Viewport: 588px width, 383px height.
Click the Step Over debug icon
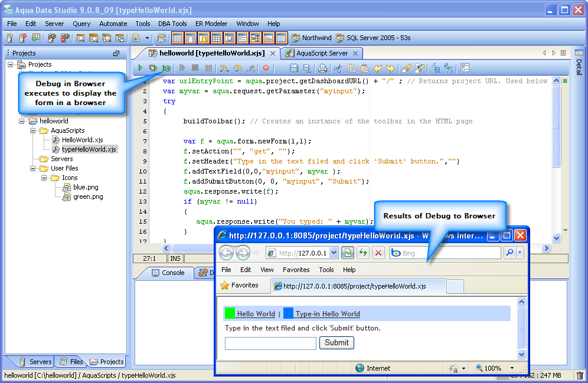237,68
